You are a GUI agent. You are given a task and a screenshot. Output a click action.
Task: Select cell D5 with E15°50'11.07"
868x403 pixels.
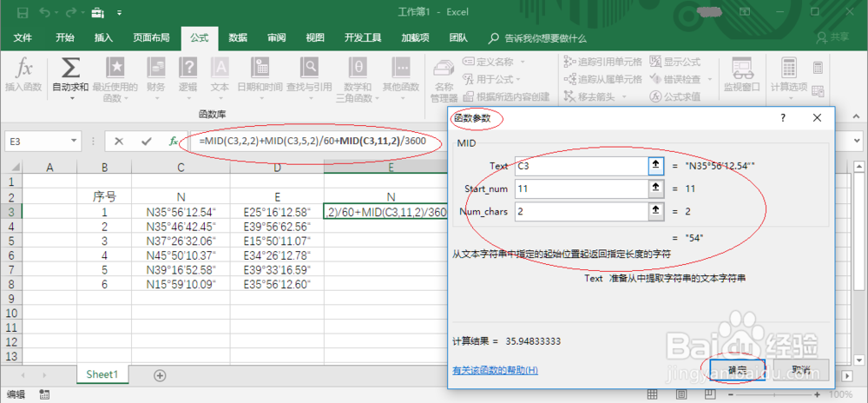277,241
